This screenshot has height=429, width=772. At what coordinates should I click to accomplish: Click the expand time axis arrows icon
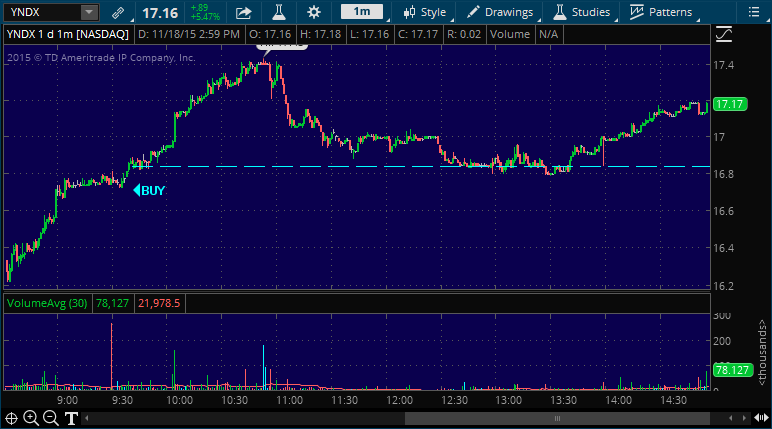(x=761, y=419)
